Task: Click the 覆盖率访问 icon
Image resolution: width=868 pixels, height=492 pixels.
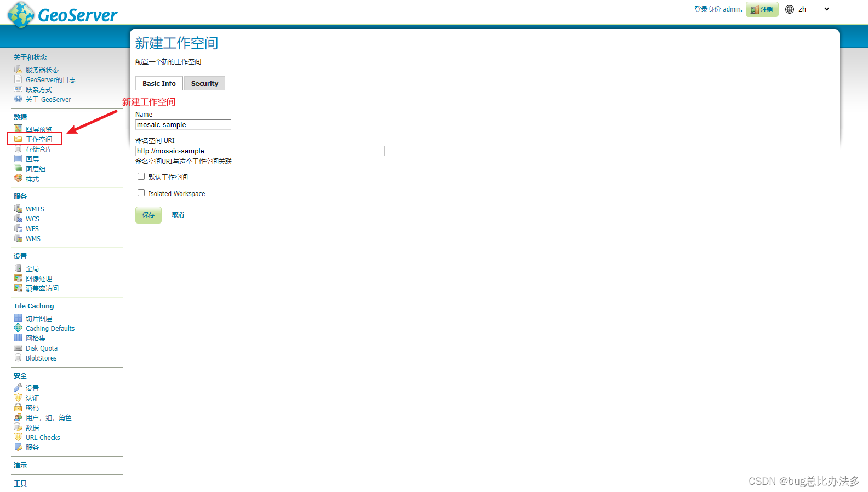Action: pos(18,288)
